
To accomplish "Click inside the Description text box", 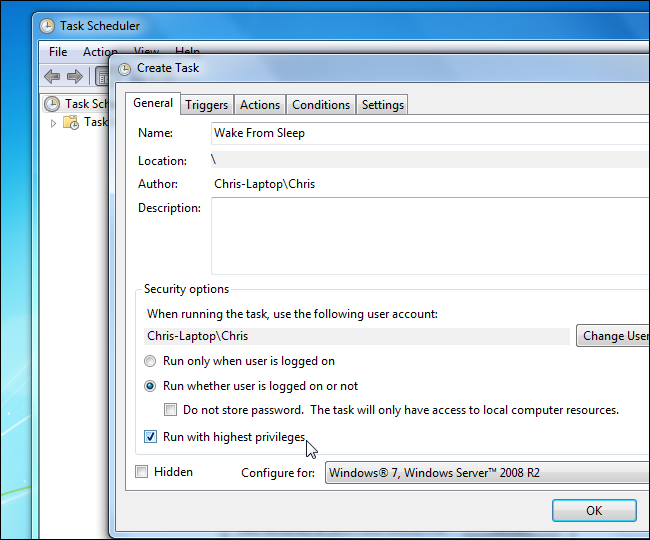I will coord(430,236).
